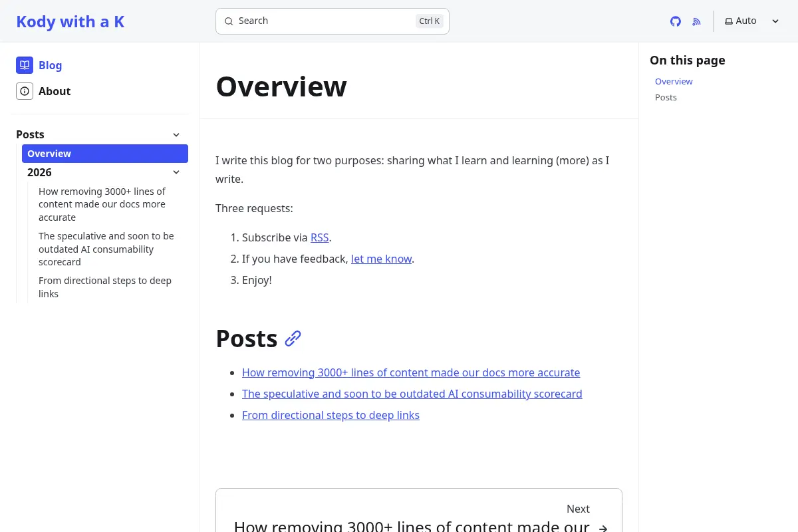Viewport: 798px width, 532px height.
Task: Open the RSS feed icon
Action: click(697, 21)
